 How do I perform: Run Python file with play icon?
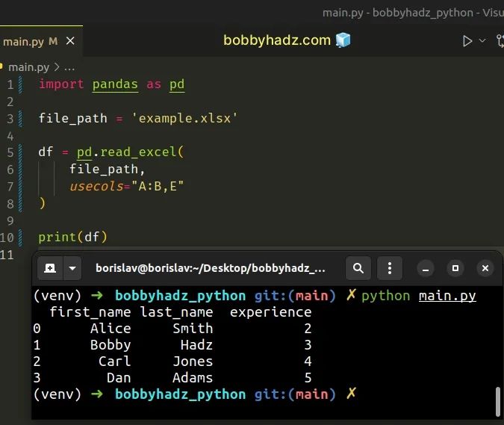click(x=467, y=41)
